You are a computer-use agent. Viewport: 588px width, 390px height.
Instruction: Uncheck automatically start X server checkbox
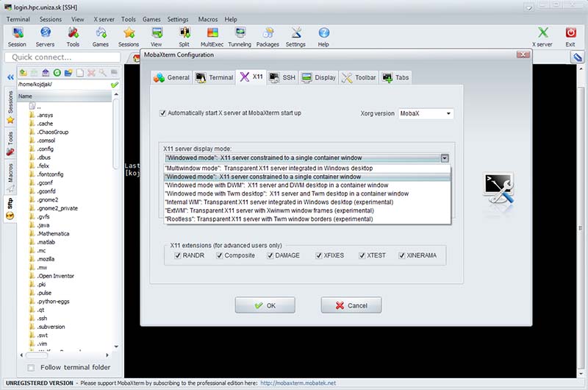tap(163, 113)
